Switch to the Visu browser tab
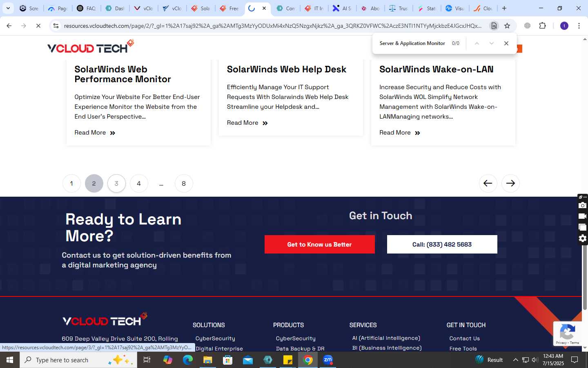The height and width of the screenshot is (368, 588). [455, 8]
